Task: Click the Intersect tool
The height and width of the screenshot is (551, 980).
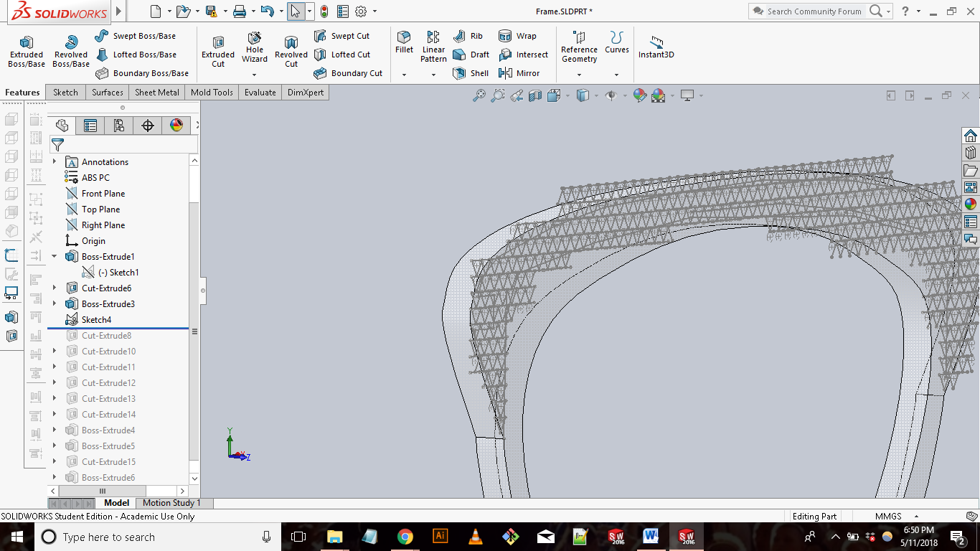Action: pyautogui.click(x=523, y=55)
